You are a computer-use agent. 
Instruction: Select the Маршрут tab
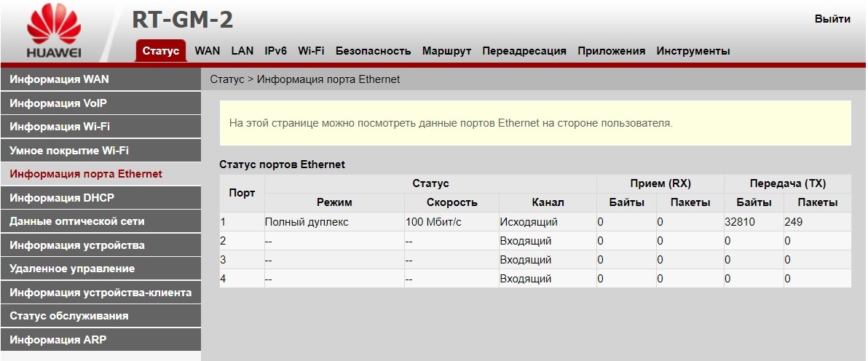click(446, 51)
